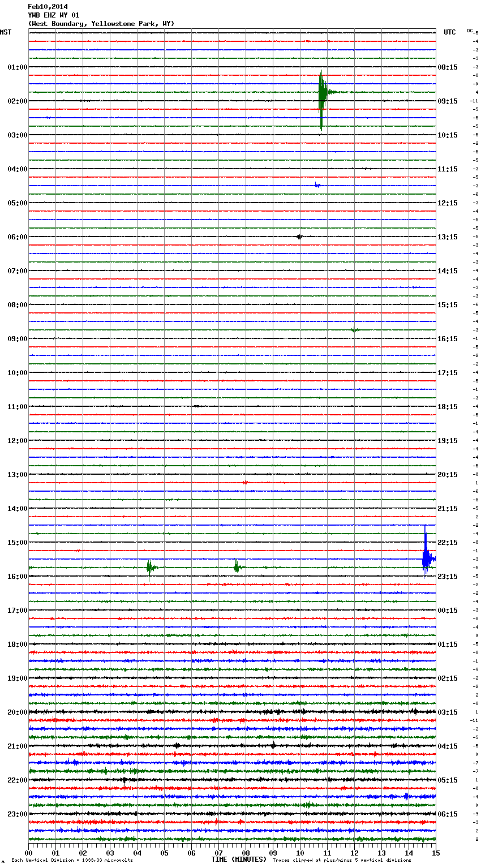This screenshot has height=868, width=481.
Task: Select the 01:00 MST time label
Action: coord(18,67)
